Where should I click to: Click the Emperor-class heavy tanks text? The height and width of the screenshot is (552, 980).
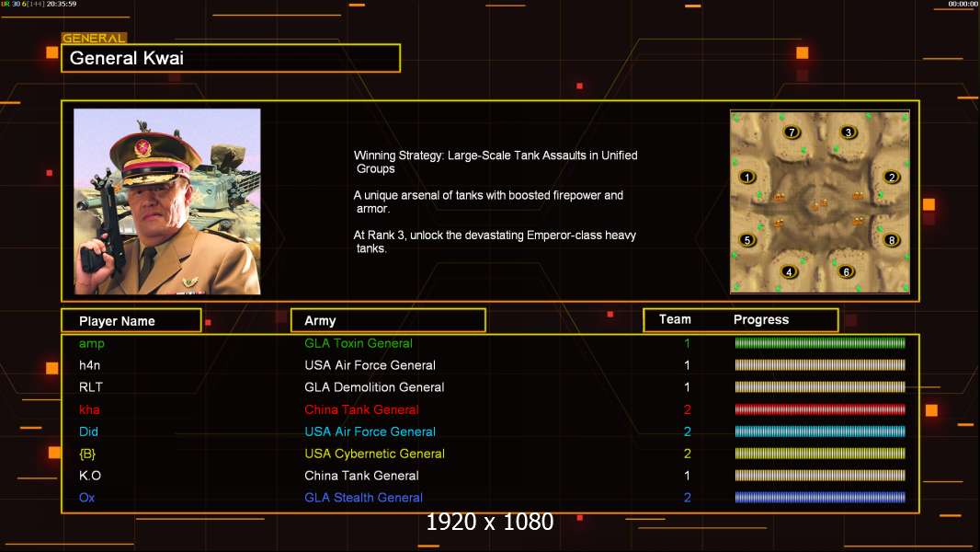coord(495,241)
